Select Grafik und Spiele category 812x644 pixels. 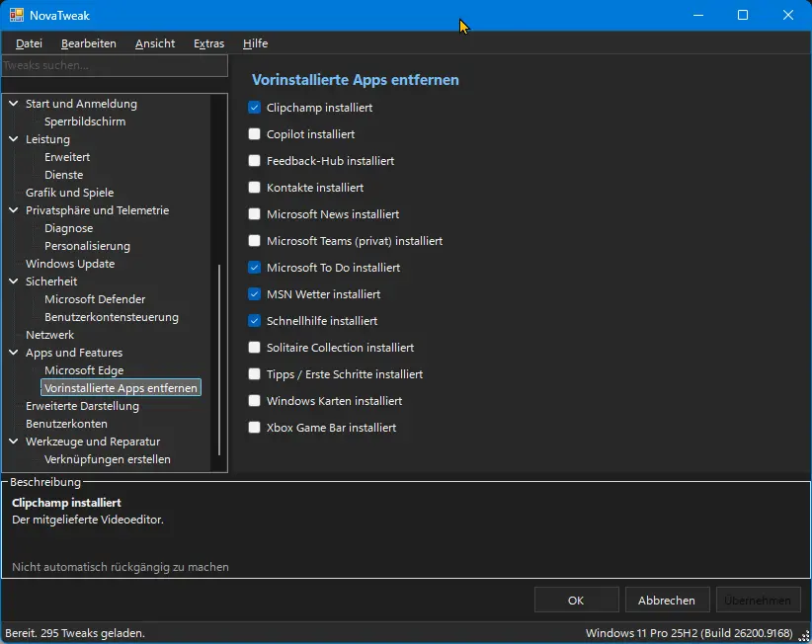point(70,193)
